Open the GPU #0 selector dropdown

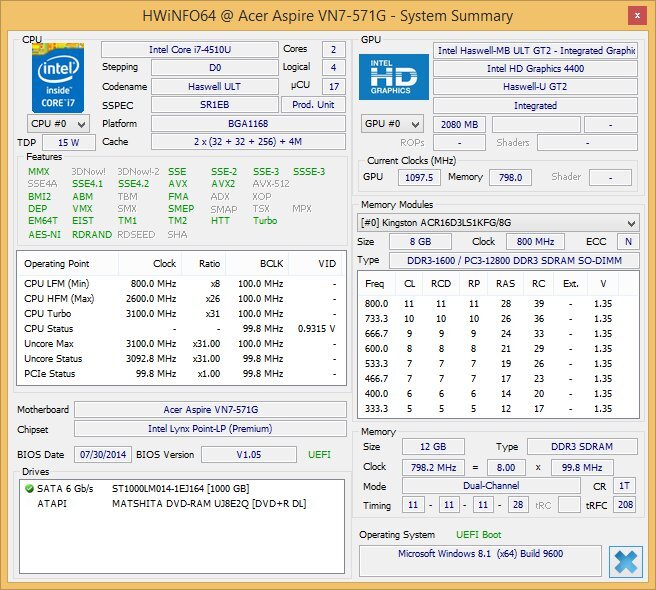click(x=392, y=124)
